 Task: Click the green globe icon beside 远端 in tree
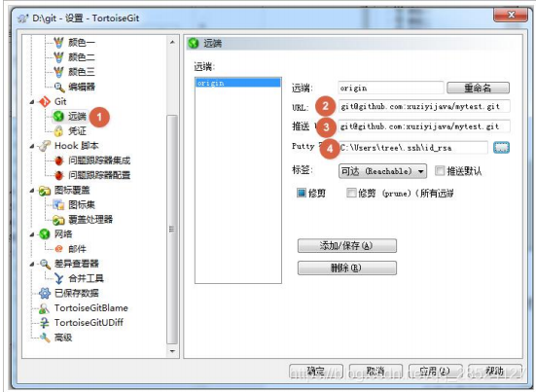pos(58,116)
